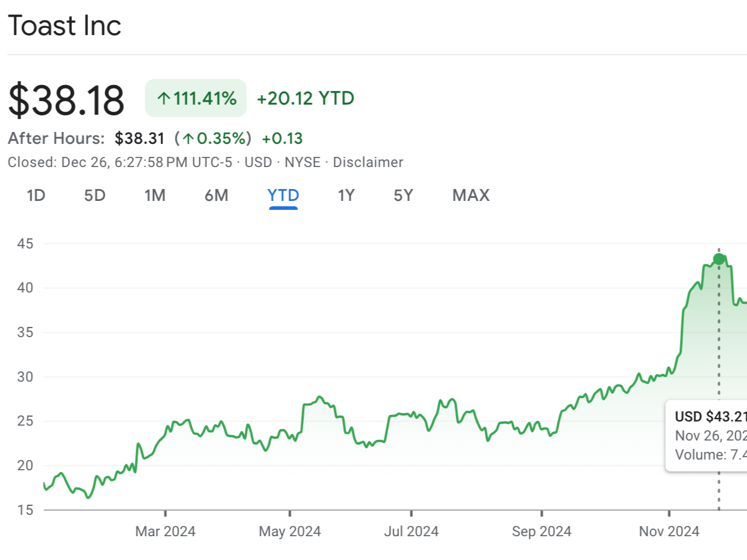Click the Mar 2024 axis label
This screenshot has width=747, height=560.
[x=165, y=531]
